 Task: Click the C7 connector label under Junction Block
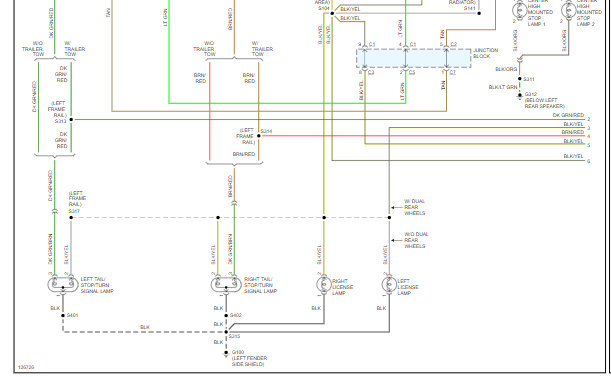pyautogui.click(x=452, y=73)
